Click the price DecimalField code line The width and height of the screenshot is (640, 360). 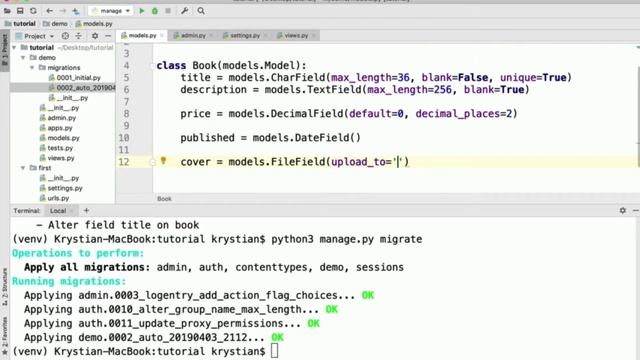click(x=349, y=113)
